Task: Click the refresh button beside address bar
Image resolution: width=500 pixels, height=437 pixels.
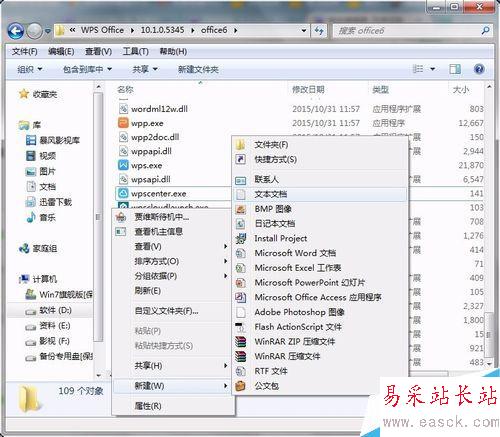Action: (x=319, y=31)
